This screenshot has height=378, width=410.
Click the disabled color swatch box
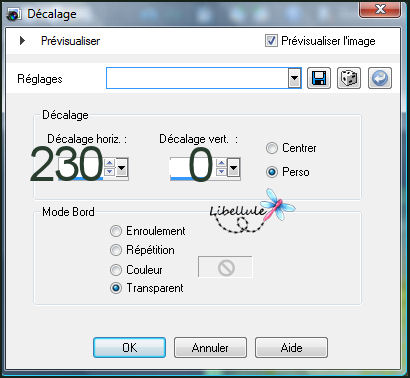(x=225, y=267)
